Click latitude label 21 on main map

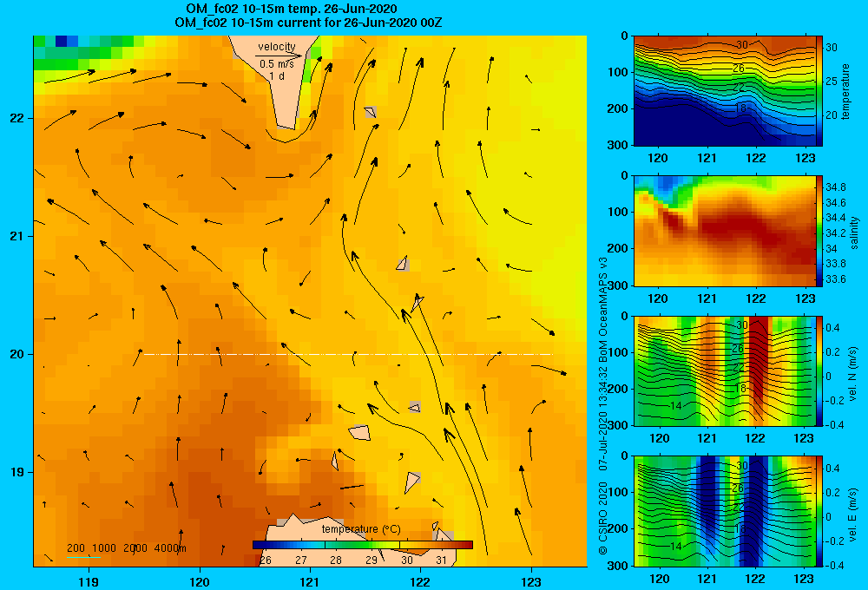coord(17,236)
